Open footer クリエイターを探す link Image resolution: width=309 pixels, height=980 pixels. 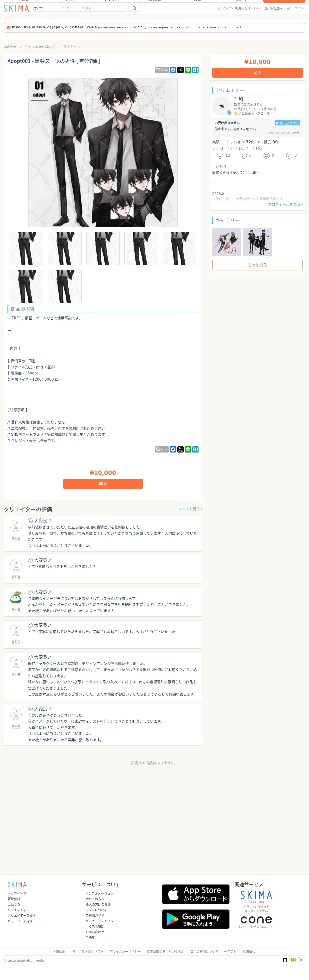pos(22,915)
